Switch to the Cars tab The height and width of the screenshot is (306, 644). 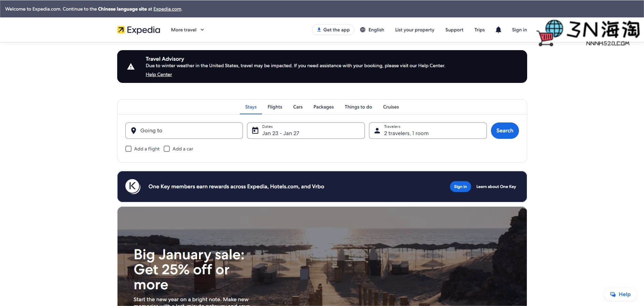point(298,107)
